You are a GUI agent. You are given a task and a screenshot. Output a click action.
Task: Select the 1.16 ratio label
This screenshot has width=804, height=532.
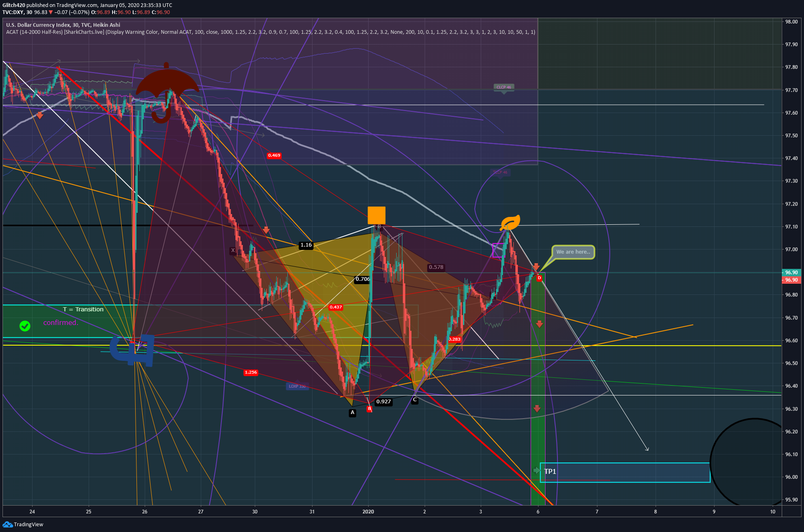tap(306, 245)
